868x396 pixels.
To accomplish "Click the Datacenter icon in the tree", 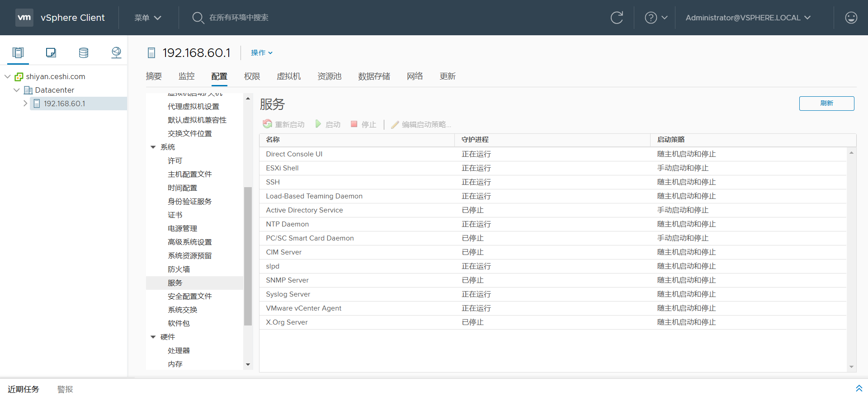I will (x=28, y=90).
